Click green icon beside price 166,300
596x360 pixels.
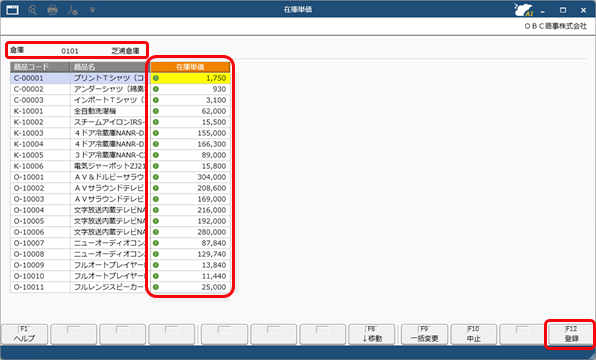click(x=156, y=144)
